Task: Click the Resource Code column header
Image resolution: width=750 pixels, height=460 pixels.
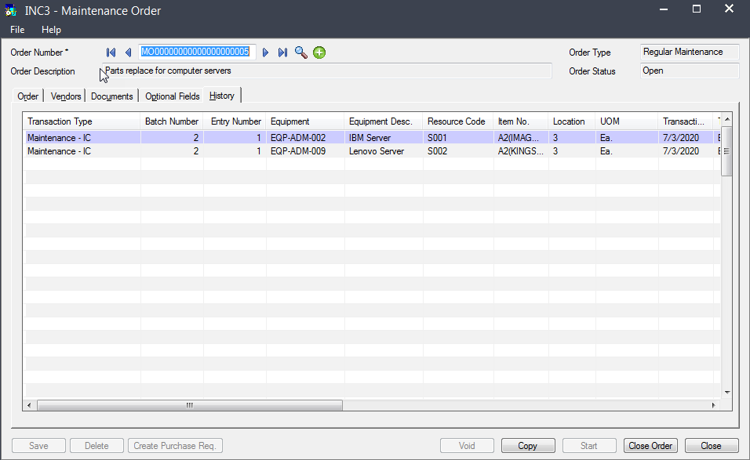Action: (x=458, y=121)
